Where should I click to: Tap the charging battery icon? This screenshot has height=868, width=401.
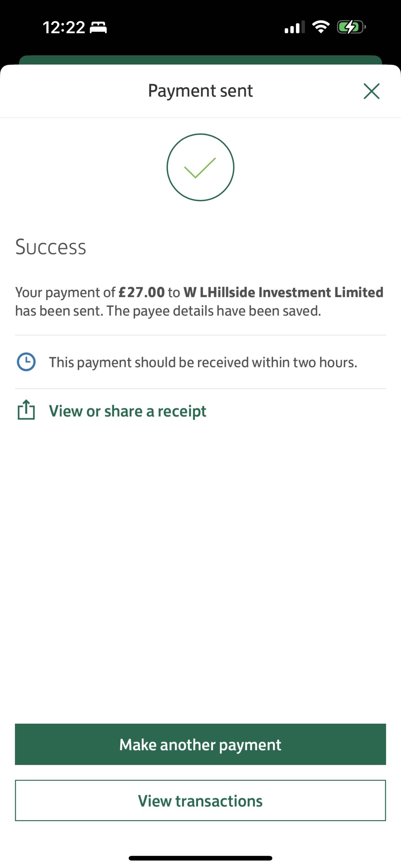[x=351, y=27]
